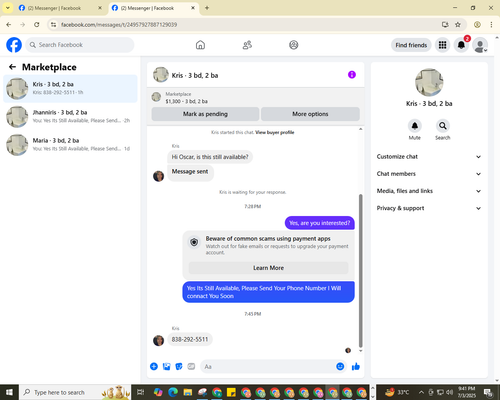Click the More options button

pyautogui.click(x=310, y=114)
